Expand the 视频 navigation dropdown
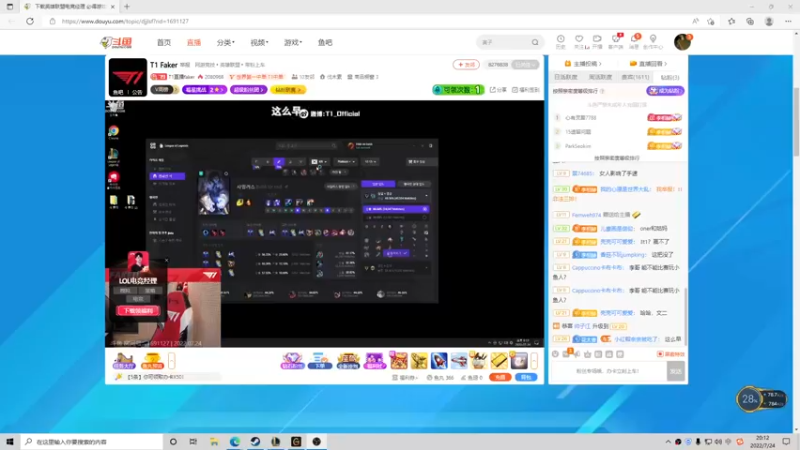This screenshot has width=800, height=450. [x=259, y=42]
